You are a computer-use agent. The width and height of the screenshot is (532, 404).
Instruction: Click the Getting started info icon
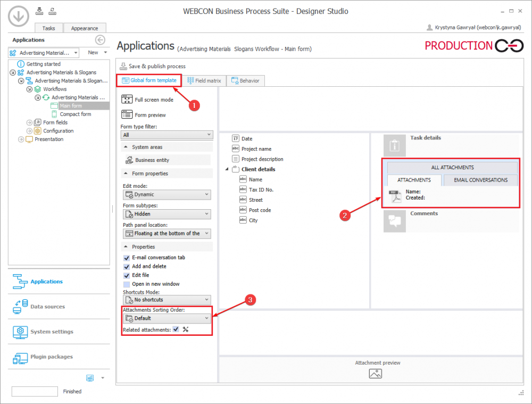(21, 64)
